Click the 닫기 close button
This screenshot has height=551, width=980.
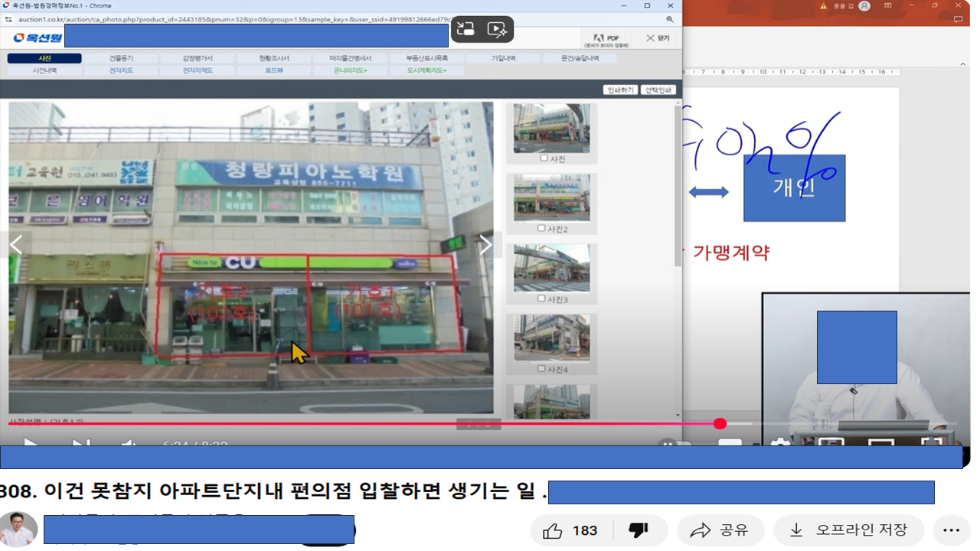pyautogui.click(x=657, y=38)
